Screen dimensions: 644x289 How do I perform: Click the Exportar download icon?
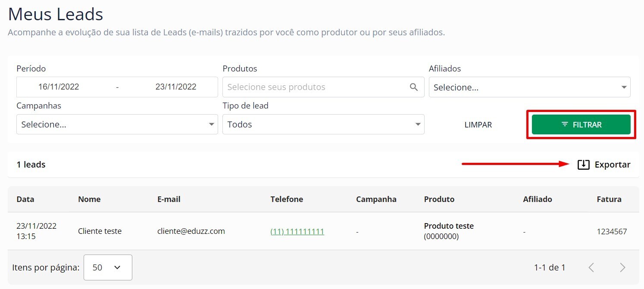(583, 165)
